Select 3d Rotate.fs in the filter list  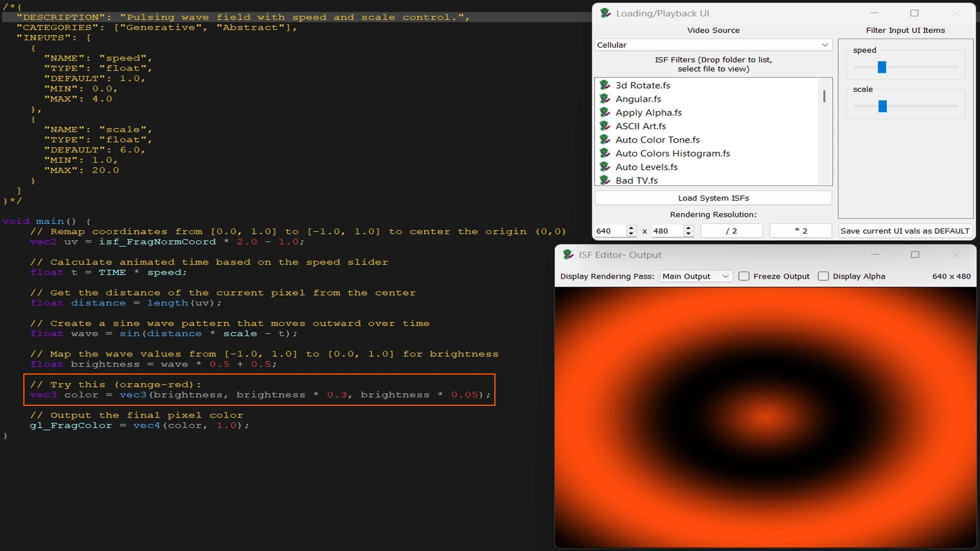pyautogui.click(x=706, y=85)
